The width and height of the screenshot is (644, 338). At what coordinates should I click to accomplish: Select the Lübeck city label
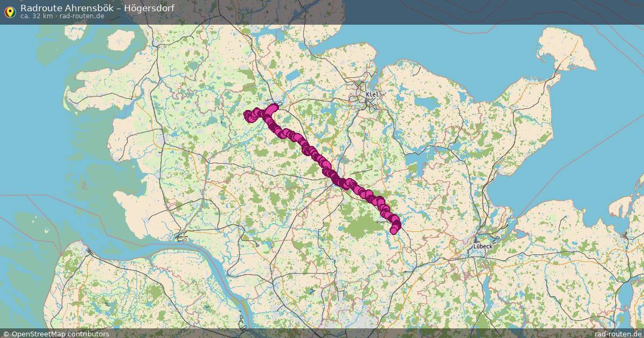pyautogui.click(x=482, y=246)
